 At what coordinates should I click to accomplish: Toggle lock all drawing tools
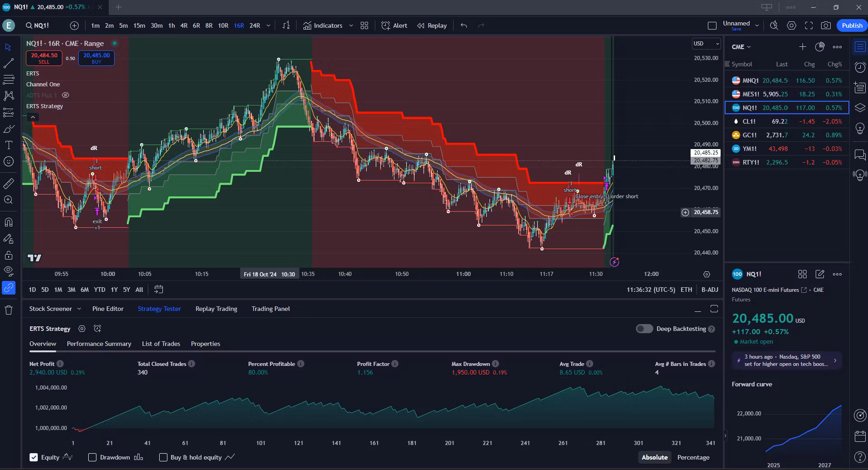pyautogui.click(x=9, y=255)
